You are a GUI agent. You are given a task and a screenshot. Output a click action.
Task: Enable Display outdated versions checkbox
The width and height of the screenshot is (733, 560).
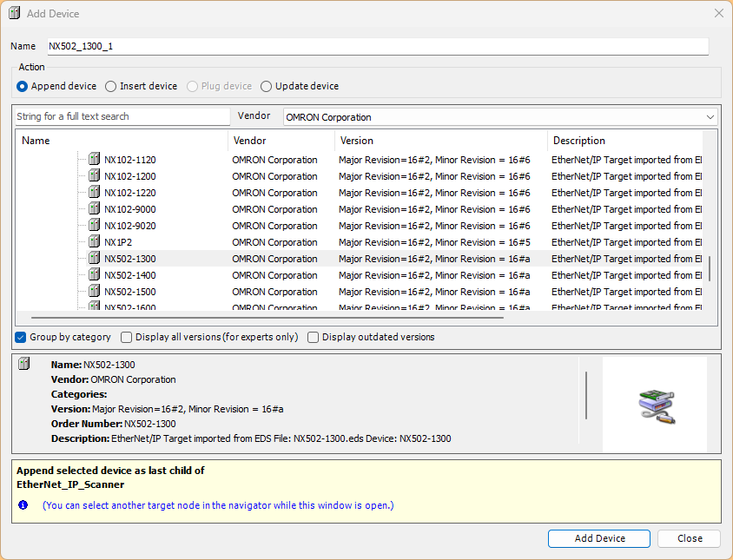click(314, 337)
